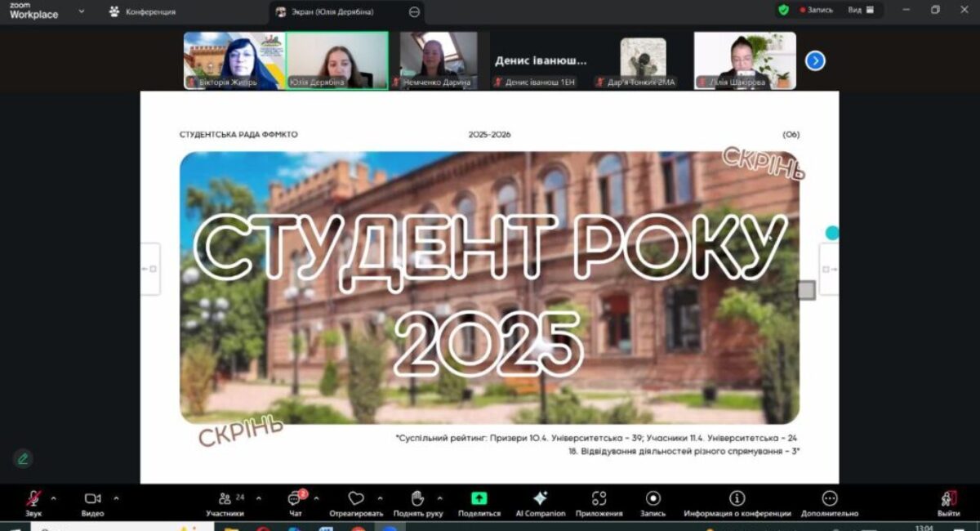This screenshot has width=980, height=531.
Task: Open the Чат chat panel
Action: coord(295,500)
